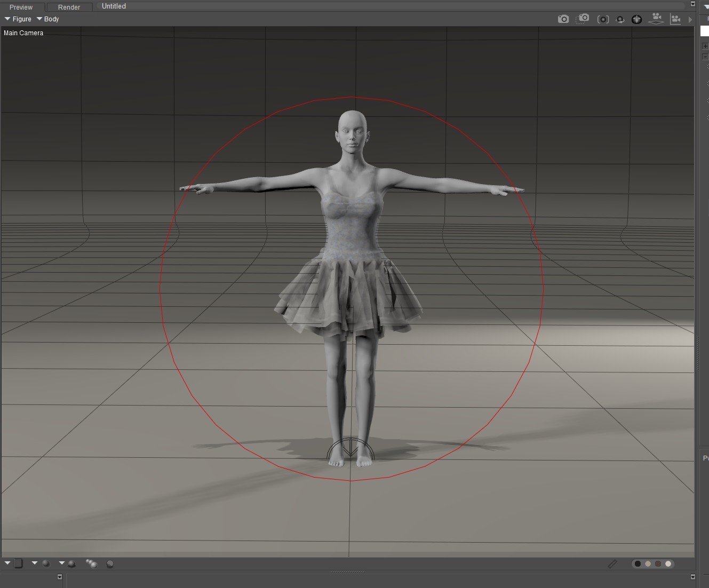
Task: Click the Main Camera label
Action: click(23, 33)
